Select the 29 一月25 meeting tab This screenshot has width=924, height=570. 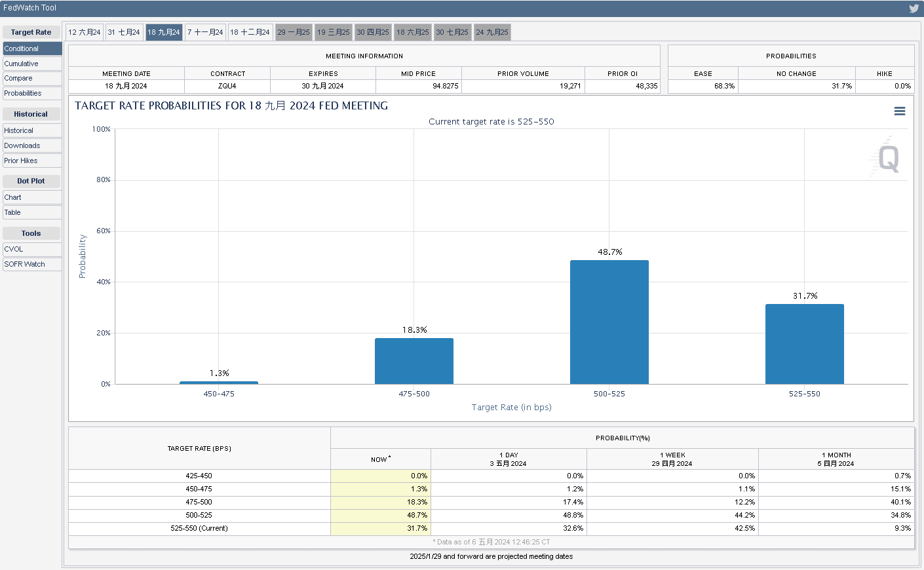point(294,32)
